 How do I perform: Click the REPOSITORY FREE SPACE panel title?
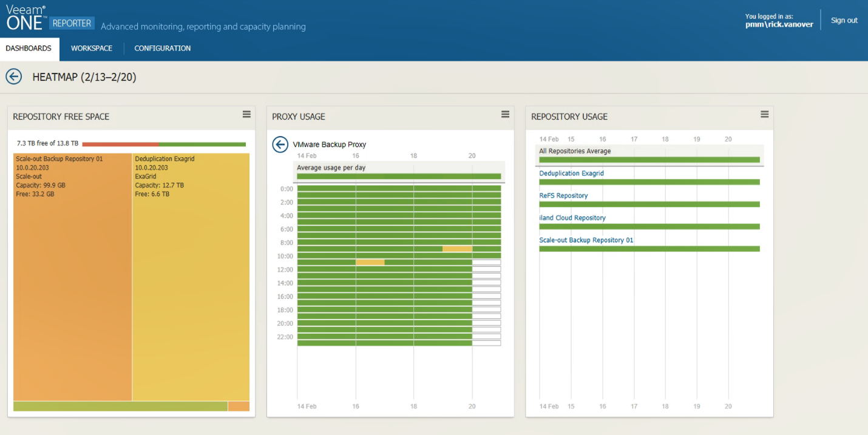(x=61, y=116)
